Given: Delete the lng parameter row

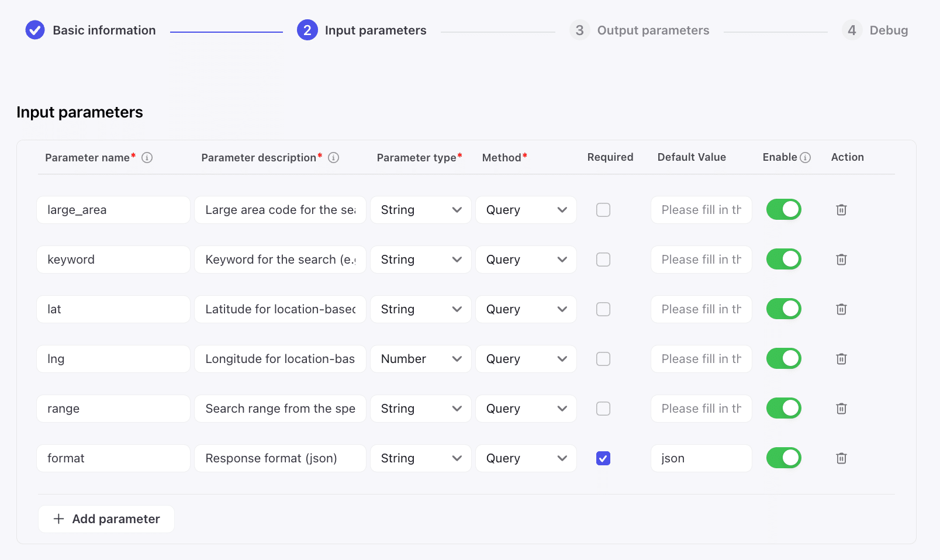Looking at the screenshot, I should click(x=841, y=359).
